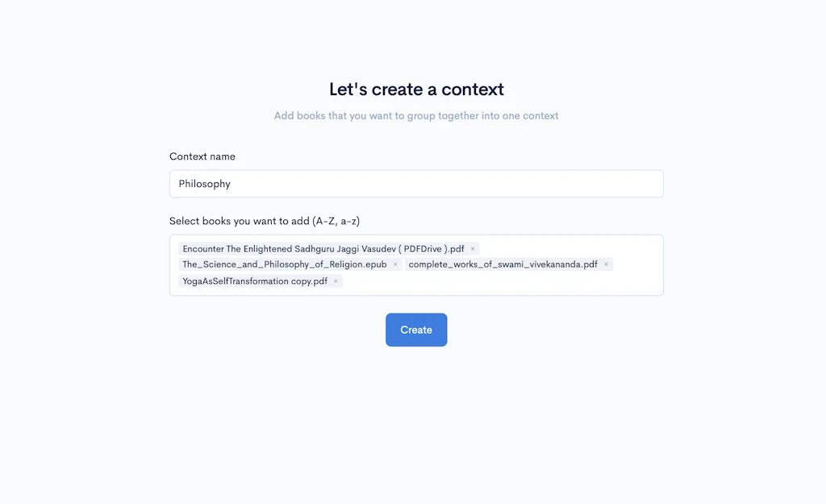Remove the Encounter The Enlightened Sadhguru PDF chip
Viewport: 826px width, 504px height.
pyautogui.click(x=473, y=248)
